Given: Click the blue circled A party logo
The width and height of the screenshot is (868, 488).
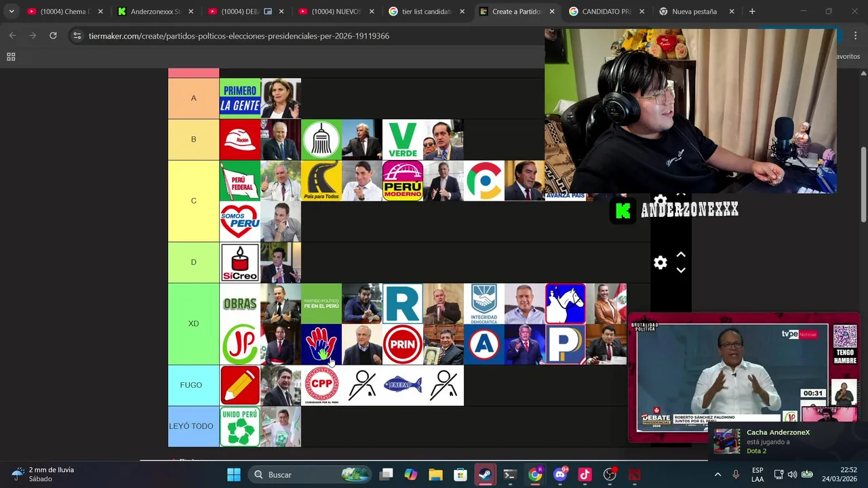Looking at the screenshot, I should click(x=484, y=344).
